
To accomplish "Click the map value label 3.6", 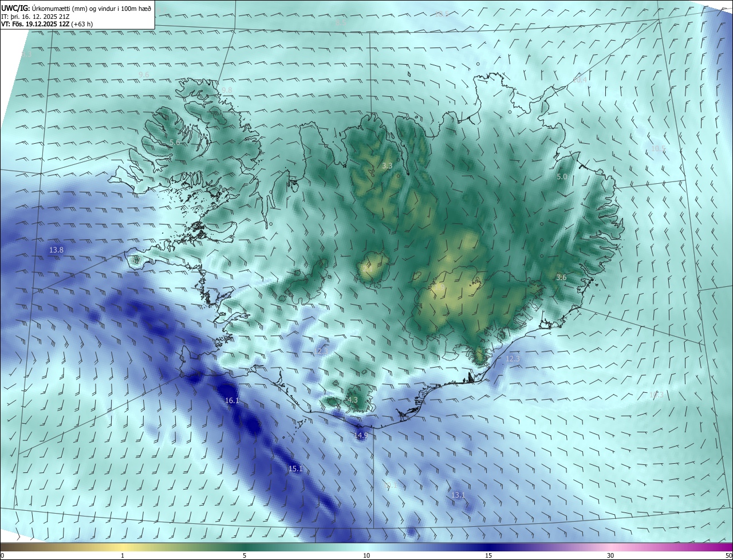I will (561, 278).
